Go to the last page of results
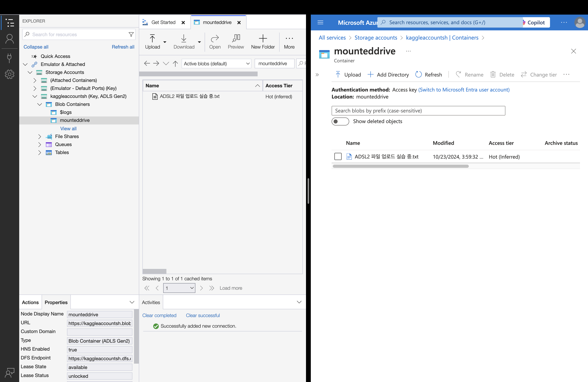The image size is (588, 382). tap(211, 288)
